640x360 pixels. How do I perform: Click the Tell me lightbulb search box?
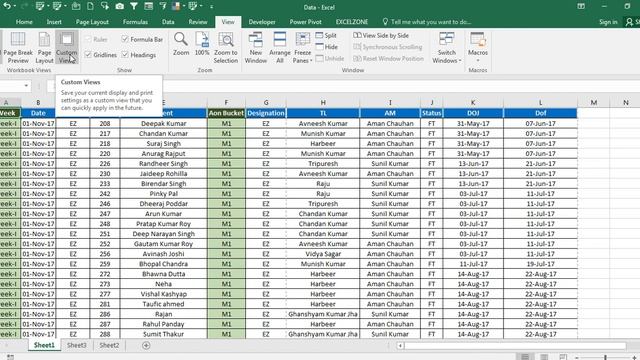click(x=427, y=22)
